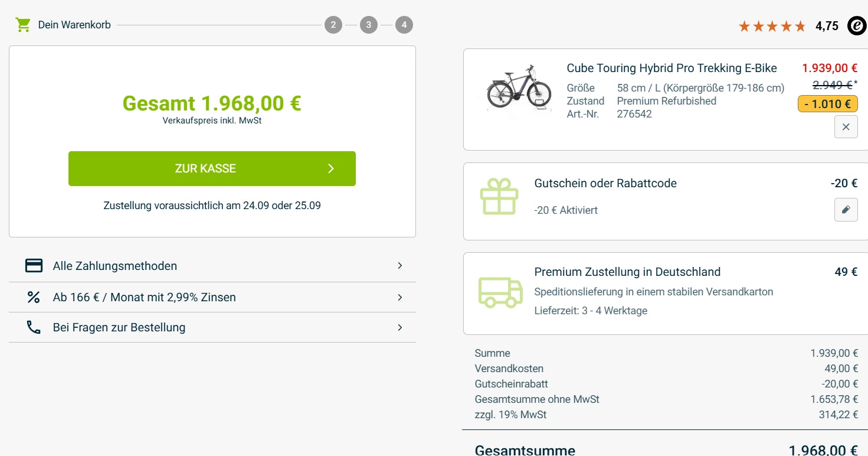
Task: Click the percent icon for financing options
Action: tap(34, 297)
